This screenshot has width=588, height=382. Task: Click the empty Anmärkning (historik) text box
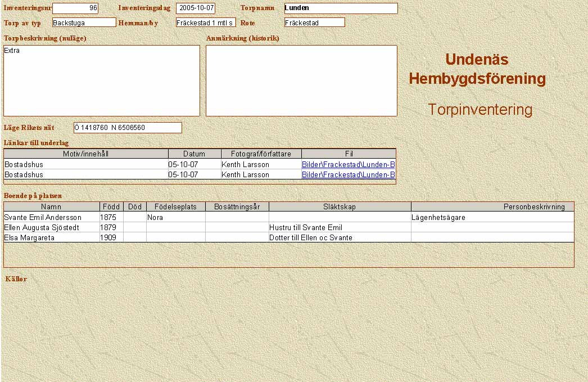(x=301, y=80)
